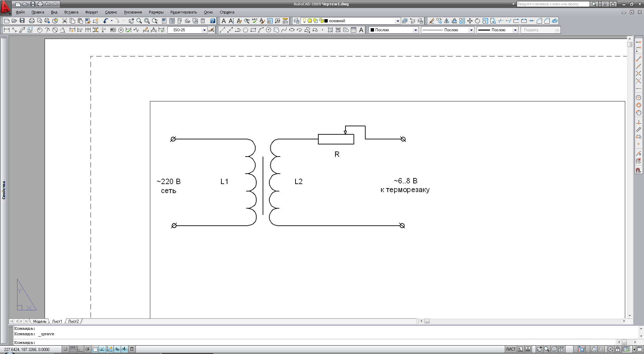Toggle lineweight display in status bar
Viewport: 644px width, 354px height.
pyautogui.click(x=124, y=349)
